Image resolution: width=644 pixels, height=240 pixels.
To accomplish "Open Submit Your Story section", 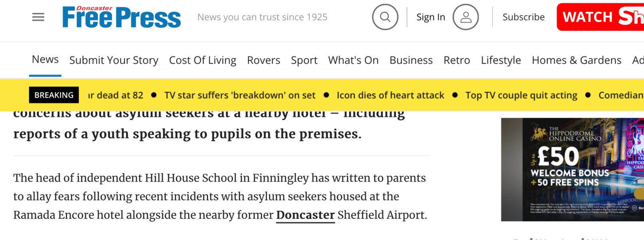I will (x=114, y=60).
